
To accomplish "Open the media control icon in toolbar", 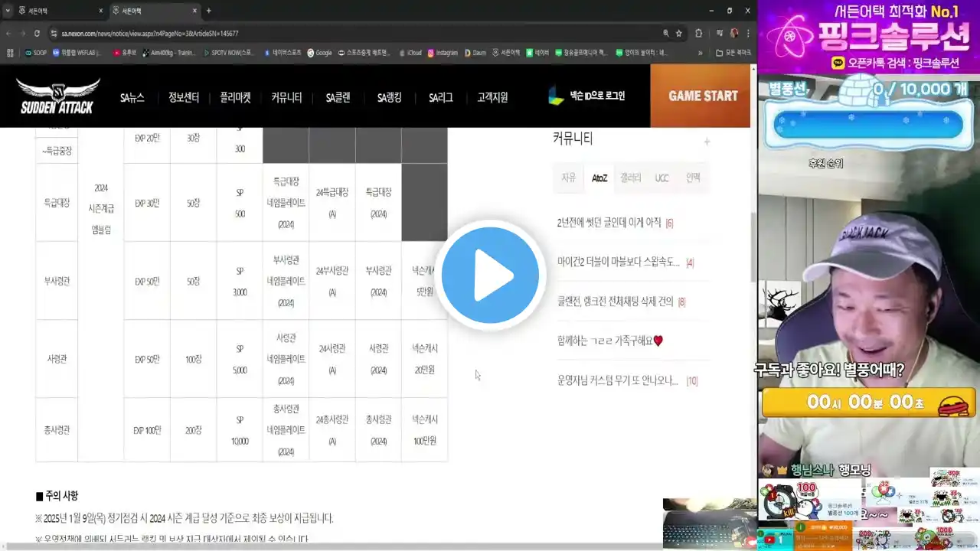I will coord(719,34).
